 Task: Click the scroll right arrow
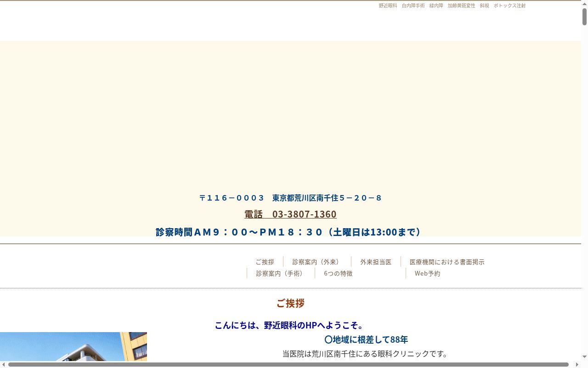[x=577, y=365]
